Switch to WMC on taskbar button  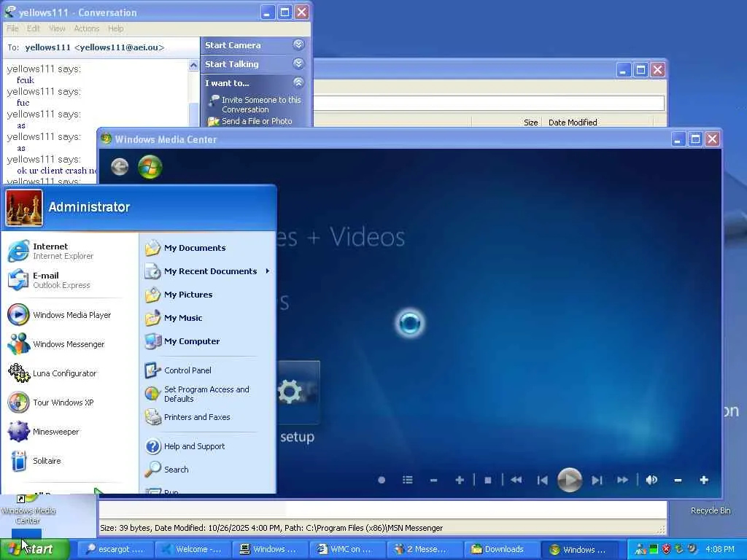347,549
